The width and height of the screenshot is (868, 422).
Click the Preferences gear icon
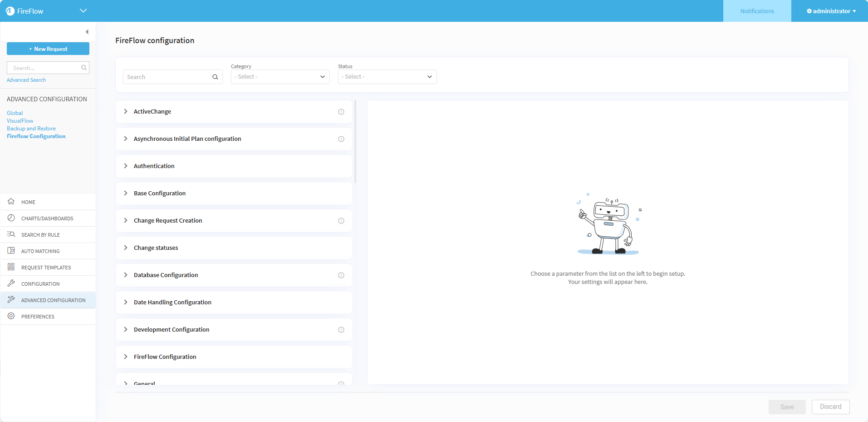(11, 316)
